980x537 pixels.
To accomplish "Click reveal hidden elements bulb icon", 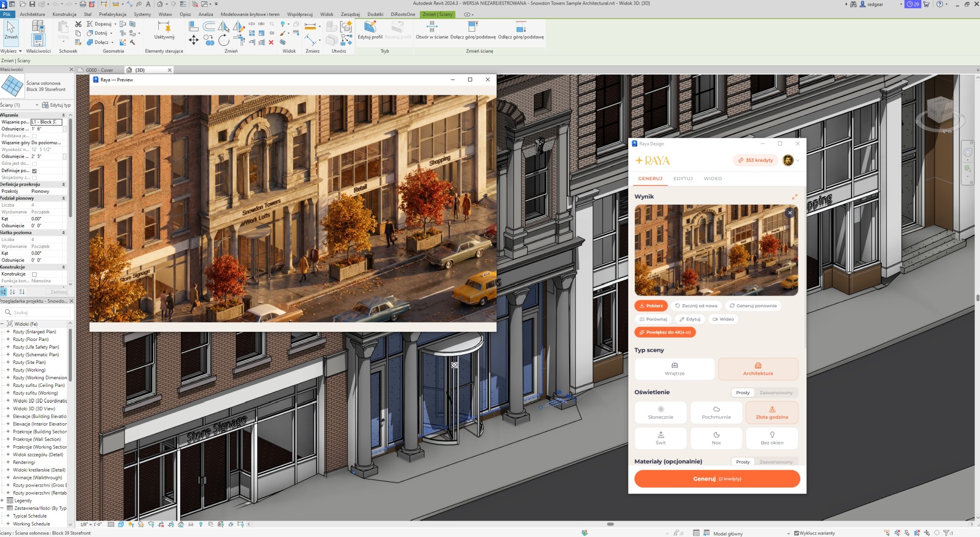I will point(201,524).
